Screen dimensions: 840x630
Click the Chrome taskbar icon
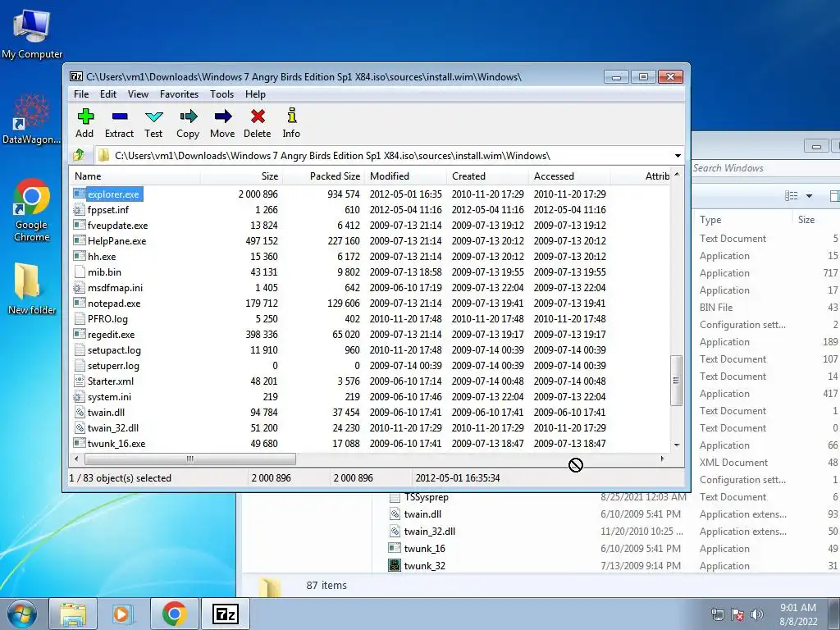click(174, 614)
